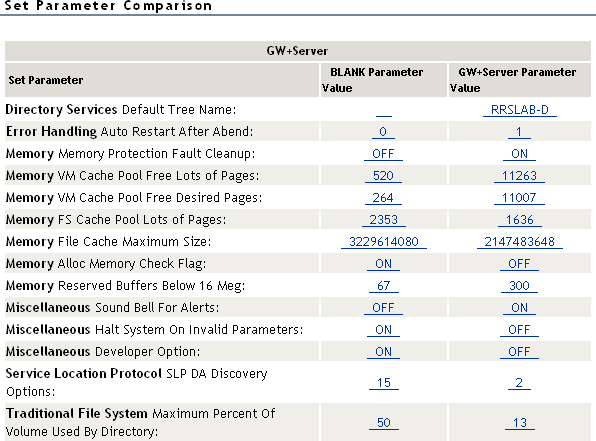Click the blank Default Tree Name link
Screen dimensions: 596x441
384,111
